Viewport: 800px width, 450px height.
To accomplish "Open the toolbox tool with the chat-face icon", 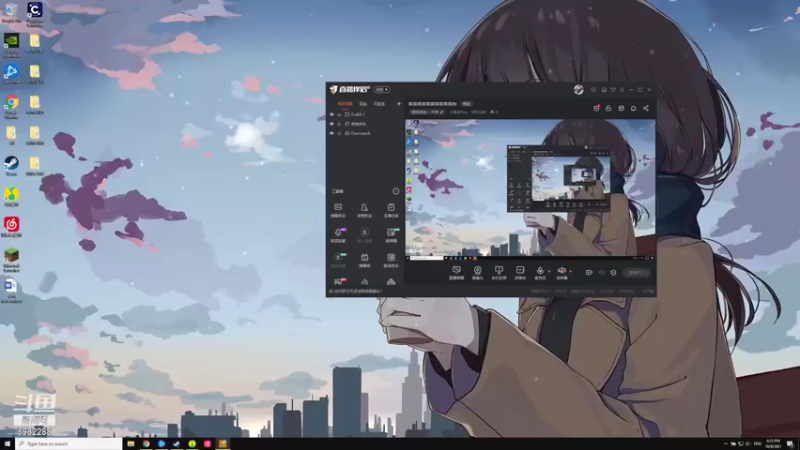I will [x=338, y=210].
